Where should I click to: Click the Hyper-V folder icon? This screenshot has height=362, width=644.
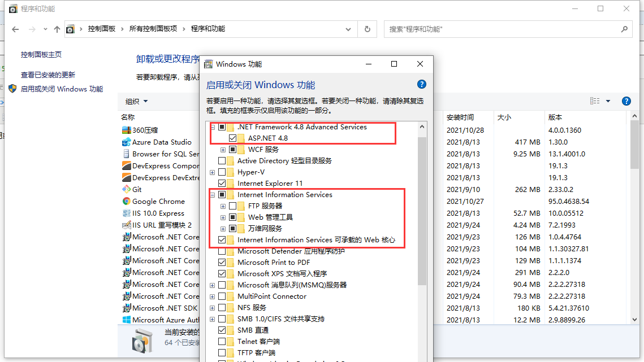tap(231, 172)
